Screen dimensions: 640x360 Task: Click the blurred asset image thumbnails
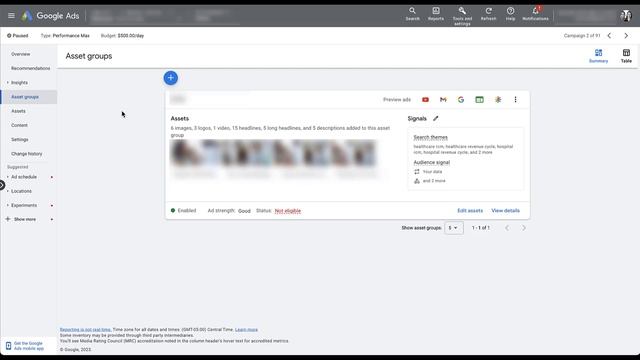273,153
